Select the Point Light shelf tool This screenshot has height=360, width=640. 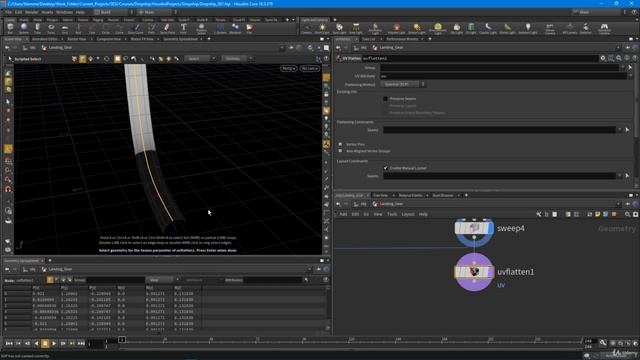322,29
